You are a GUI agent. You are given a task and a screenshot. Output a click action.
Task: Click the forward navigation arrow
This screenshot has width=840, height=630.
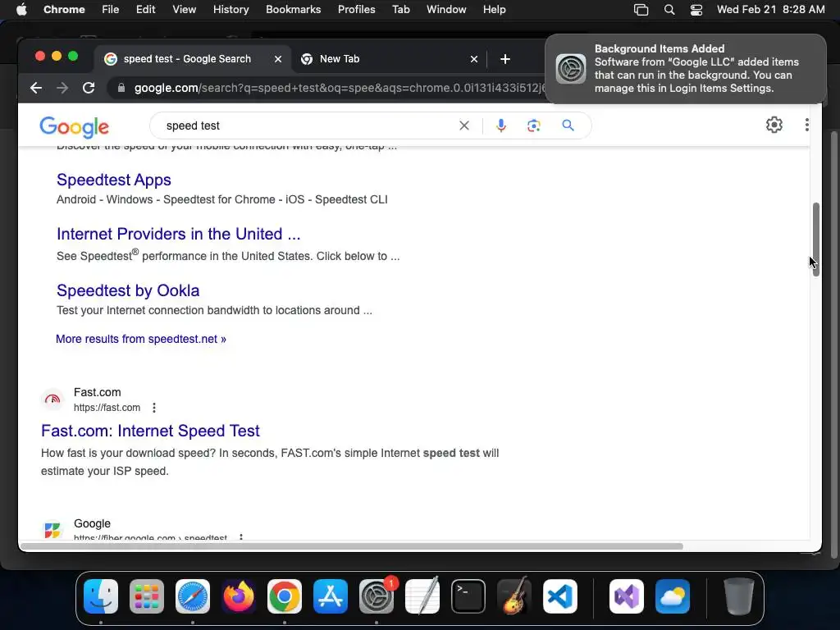click(62, 88)
